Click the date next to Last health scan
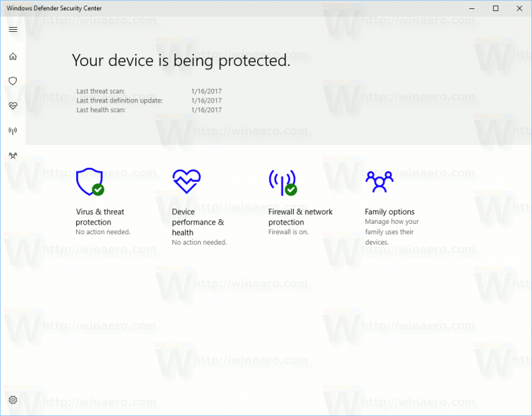532x416 pixels. point(206,110)
